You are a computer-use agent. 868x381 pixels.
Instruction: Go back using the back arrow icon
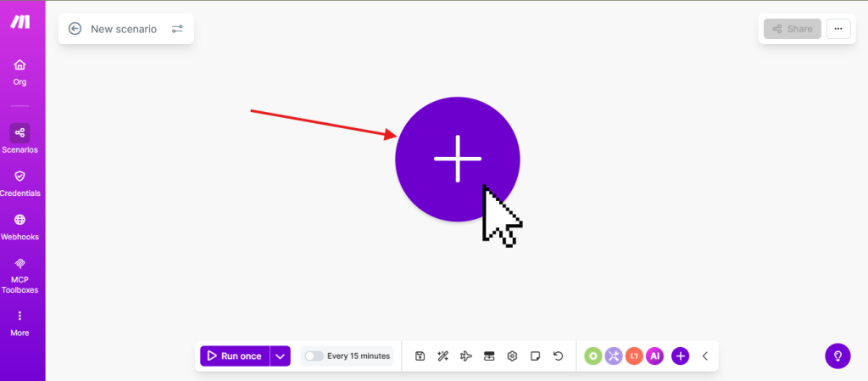[x=75, y=29]
